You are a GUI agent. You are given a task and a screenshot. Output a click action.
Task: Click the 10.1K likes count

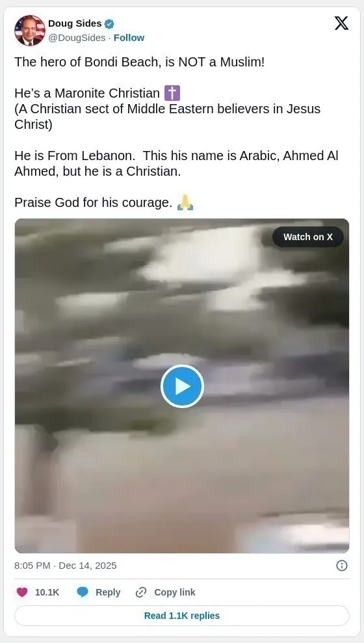click(x=47, y=592)
